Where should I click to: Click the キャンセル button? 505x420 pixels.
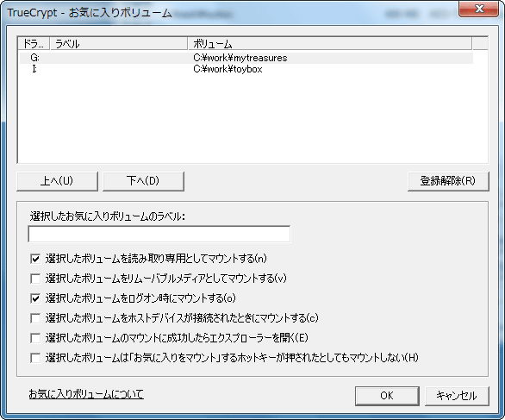point(457,396)
